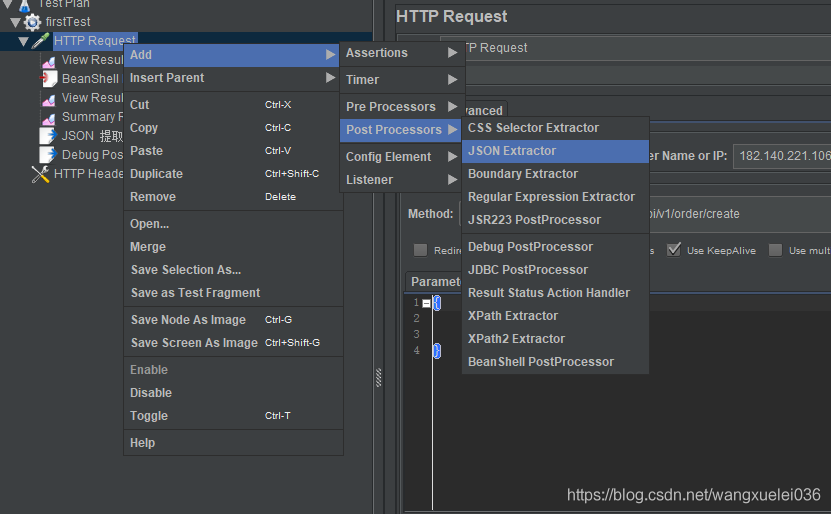Image resolution: width=831 pixels, height=514 pixels.
Task: Choose JSON Extractor from Post Processors submenu
Action: coord(512,151)
